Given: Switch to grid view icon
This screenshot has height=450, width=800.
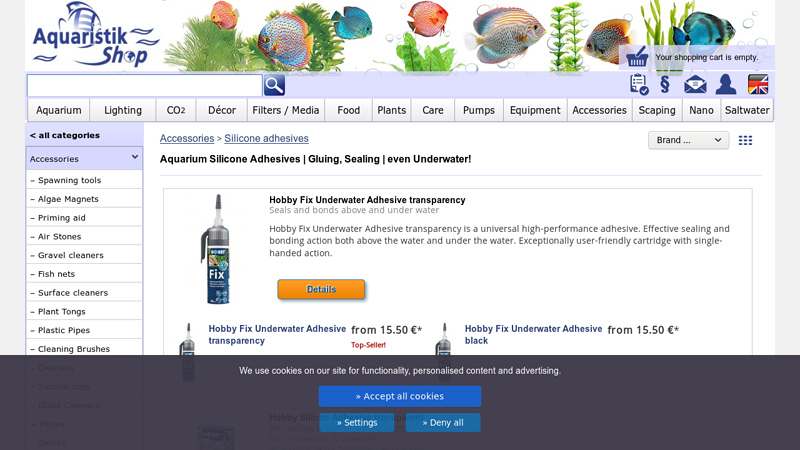Looking at the screenshot, I should 745,140.
